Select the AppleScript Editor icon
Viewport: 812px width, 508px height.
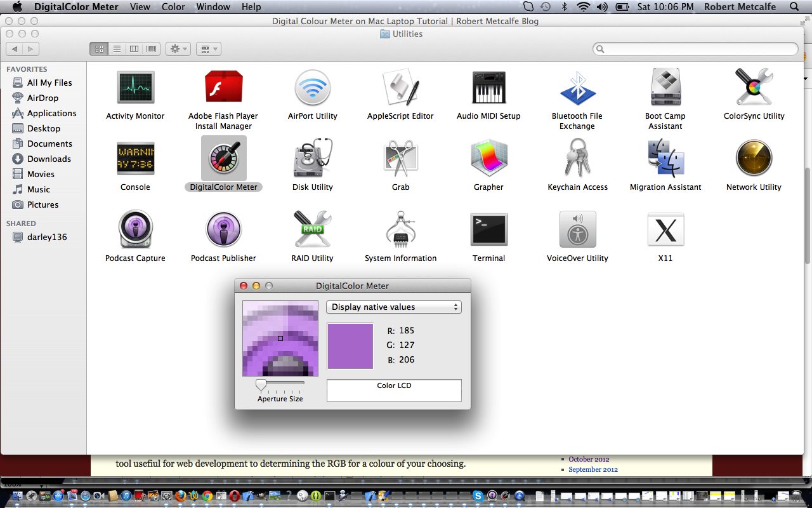tap(400, 87)
